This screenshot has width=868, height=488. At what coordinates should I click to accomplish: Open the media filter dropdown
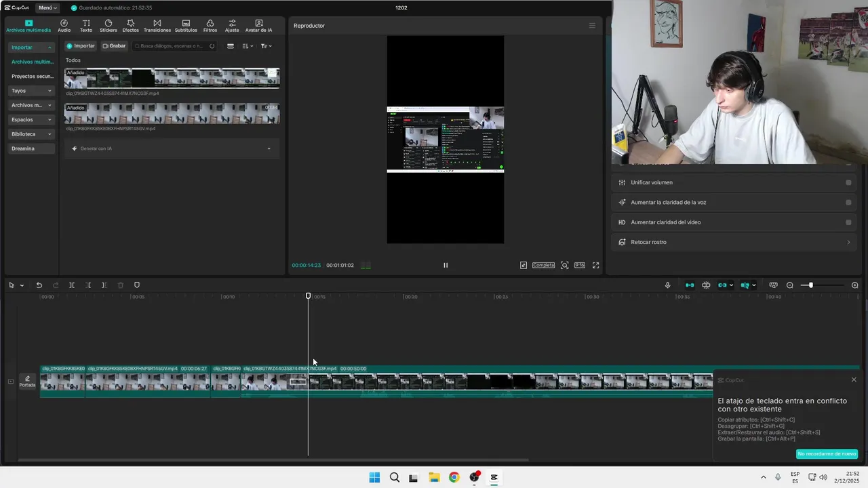click(266, 46)
